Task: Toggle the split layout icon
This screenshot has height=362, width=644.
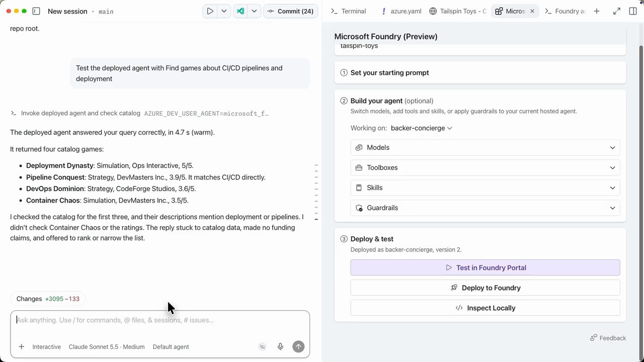Action: (633, 11)
